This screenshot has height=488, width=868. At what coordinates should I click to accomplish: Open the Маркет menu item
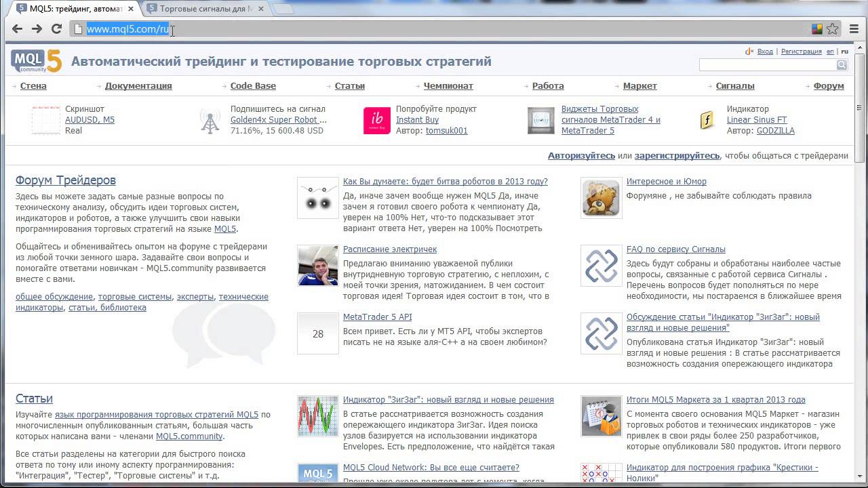[640, 86]
